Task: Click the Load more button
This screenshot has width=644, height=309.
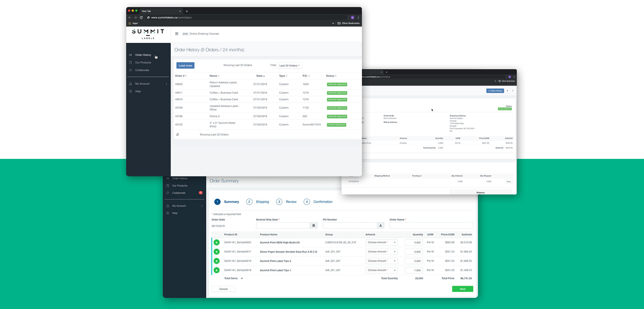Action: pyautogui.click(x=185, y=65)
